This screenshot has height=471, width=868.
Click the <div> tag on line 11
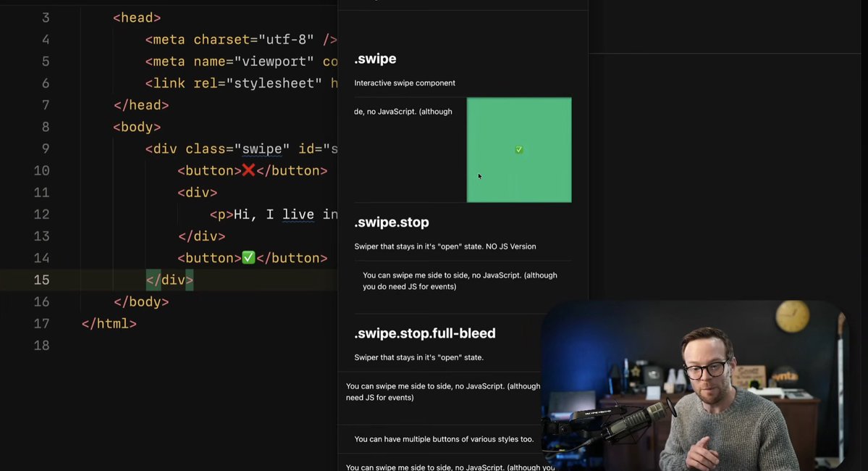click(x=197, y=192)
